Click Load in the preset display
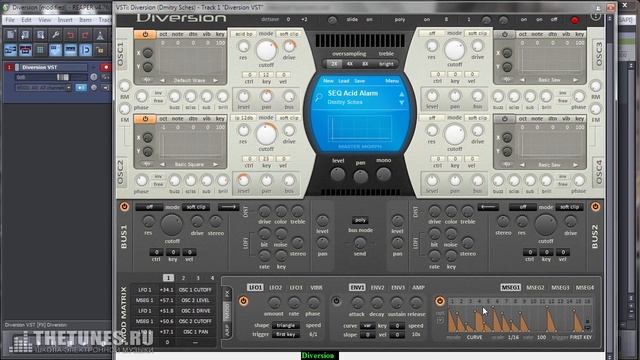 344,81
